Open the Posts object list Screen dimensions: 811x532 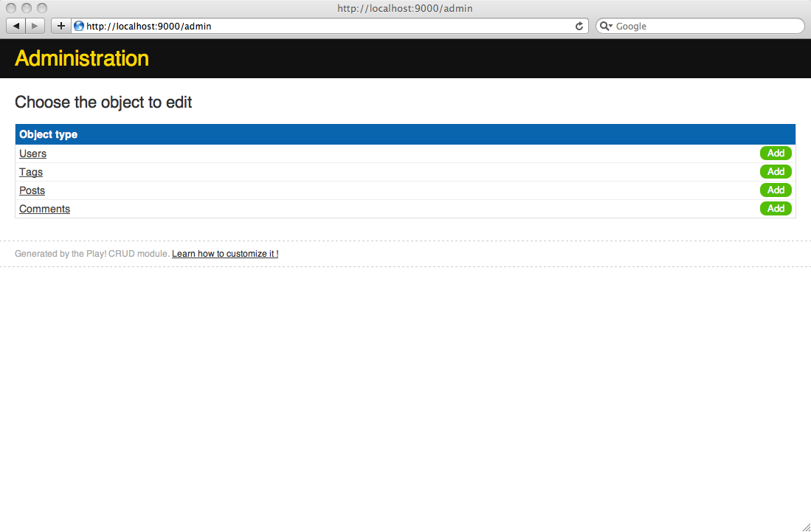[32, 190]
